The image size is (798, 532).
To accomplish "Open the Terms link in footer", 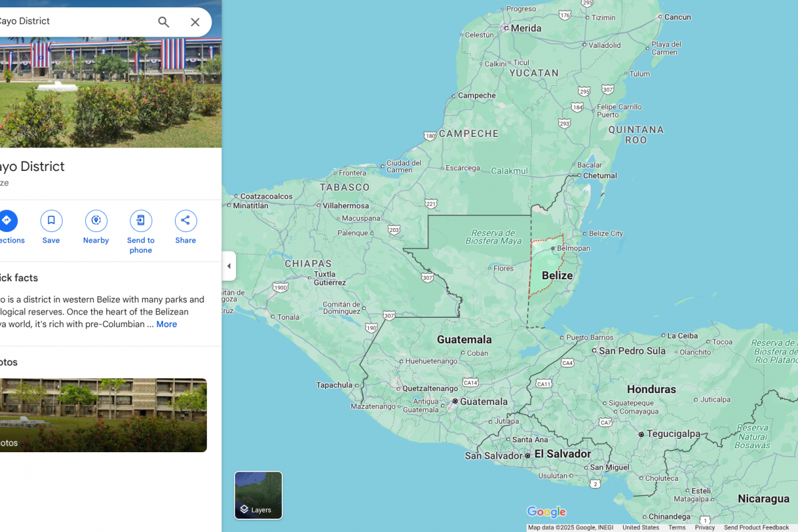I will [x=677, y=527].
